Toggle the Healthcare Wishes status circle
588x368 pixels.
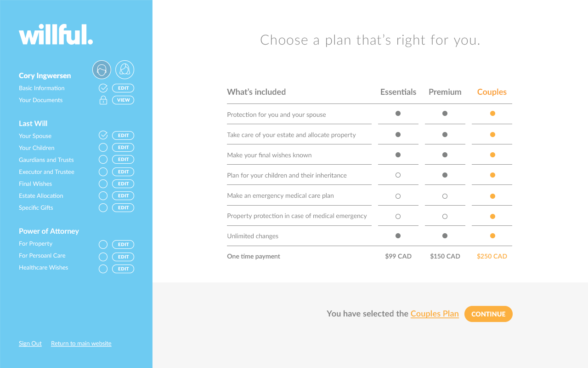[x=103, y=269]
